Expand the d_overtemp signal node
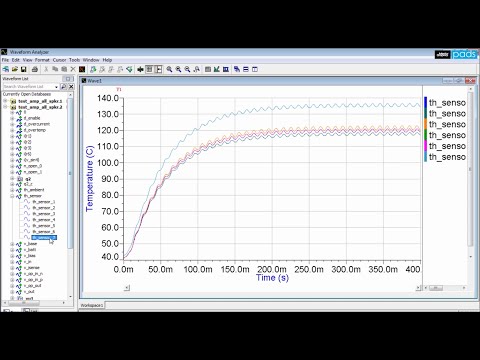 coord(12,130)
